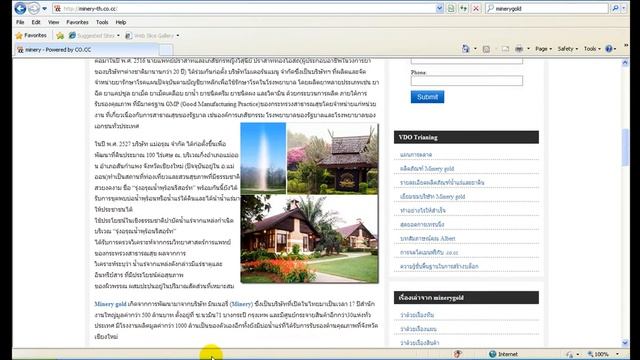The height and width of the screenshot is (360, 640).
Task: Click the address bar with minery URL
Action: (244, 9)
